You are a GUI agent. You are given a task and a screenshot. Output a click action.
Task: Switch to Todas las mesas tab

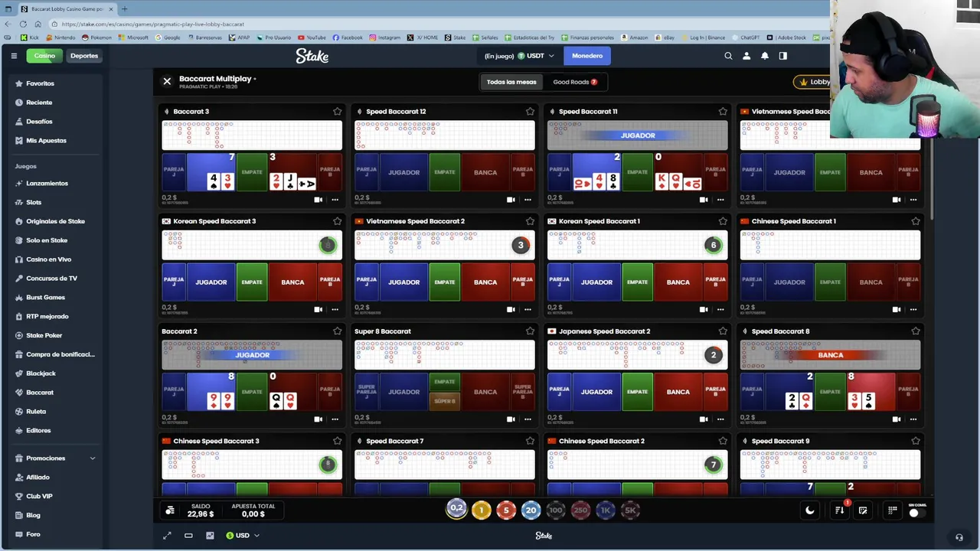point(511,82)
